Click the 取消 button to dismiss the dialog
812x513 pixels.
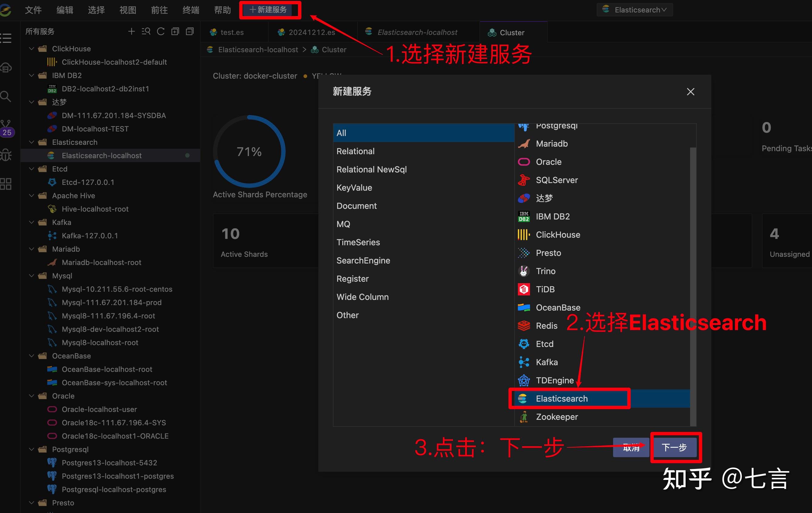pyautogui.click(x=631, y=447)
